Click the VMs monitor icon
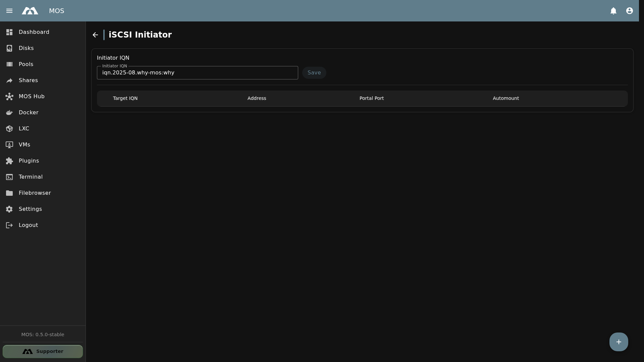 point(9,145)
